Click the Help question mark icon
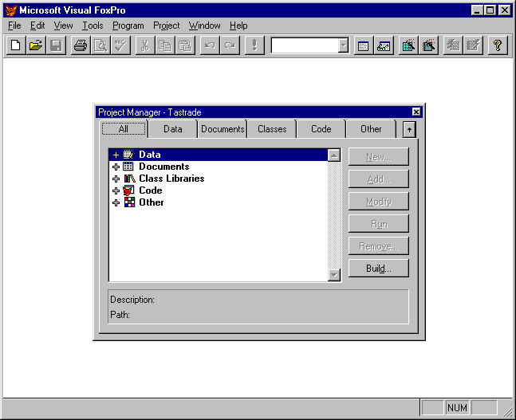The height and width of the screenshot is (420, 516). [x=498, y=45]
